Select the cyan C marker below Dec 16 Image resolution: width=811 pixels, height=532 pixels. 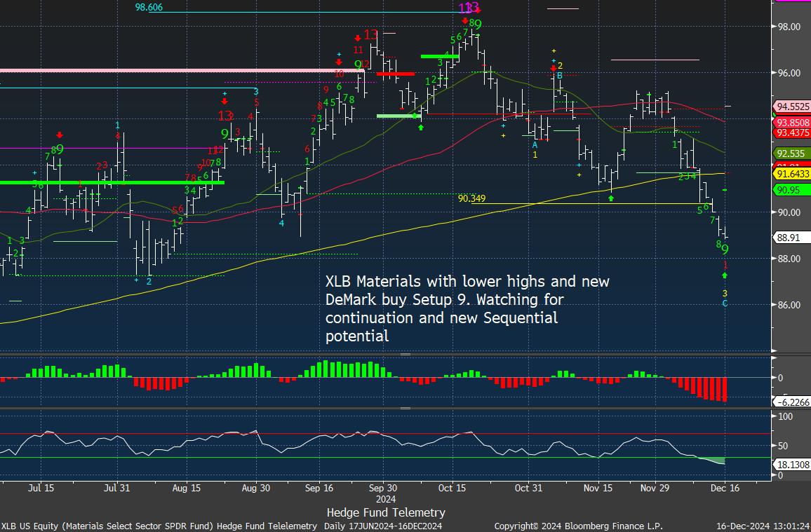click(725, 303)
